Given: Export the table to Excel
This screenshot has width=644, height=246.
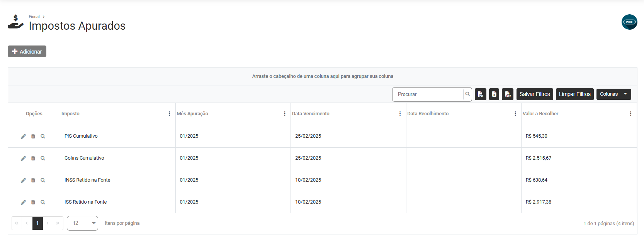Looking at the screenshot, I should (494, 94).
